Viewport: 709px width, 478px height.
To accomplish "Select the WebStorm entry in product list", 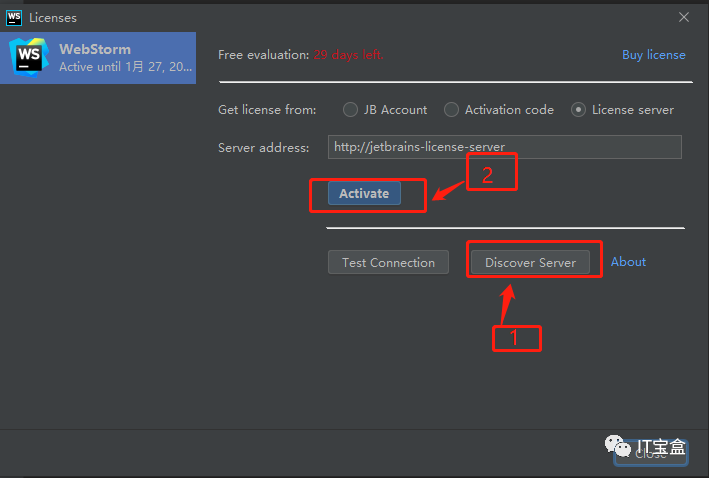I will click(x=98, y=58).
